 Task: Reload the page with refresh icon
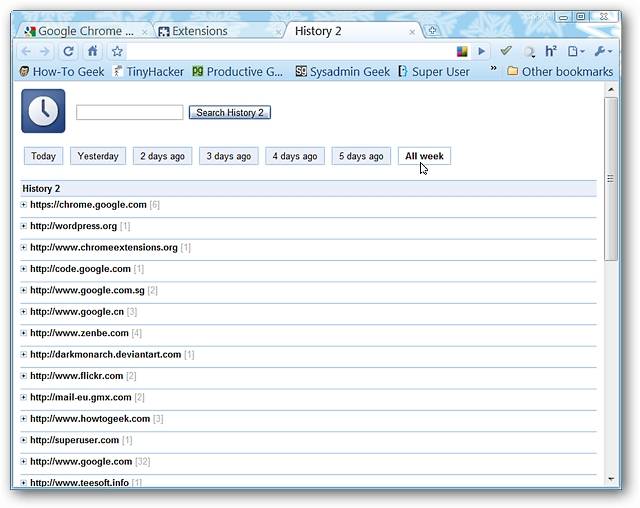coord(69,51)
